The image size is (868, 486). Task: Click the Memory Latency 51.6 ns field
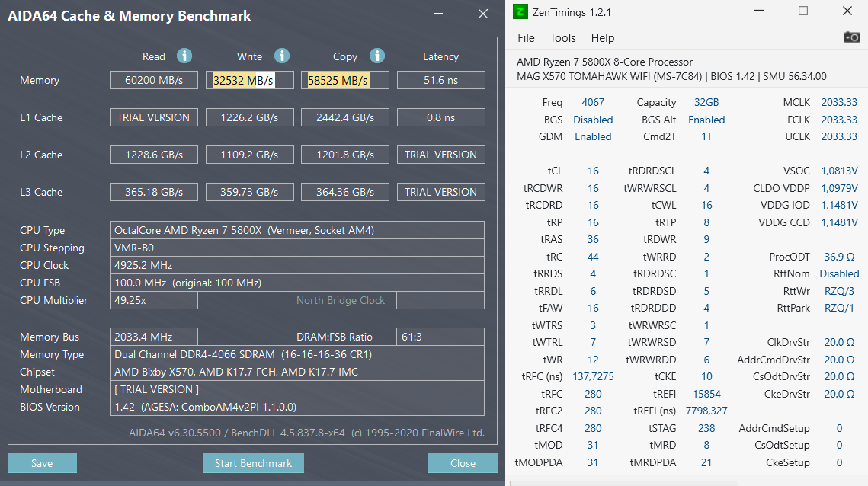440,80
